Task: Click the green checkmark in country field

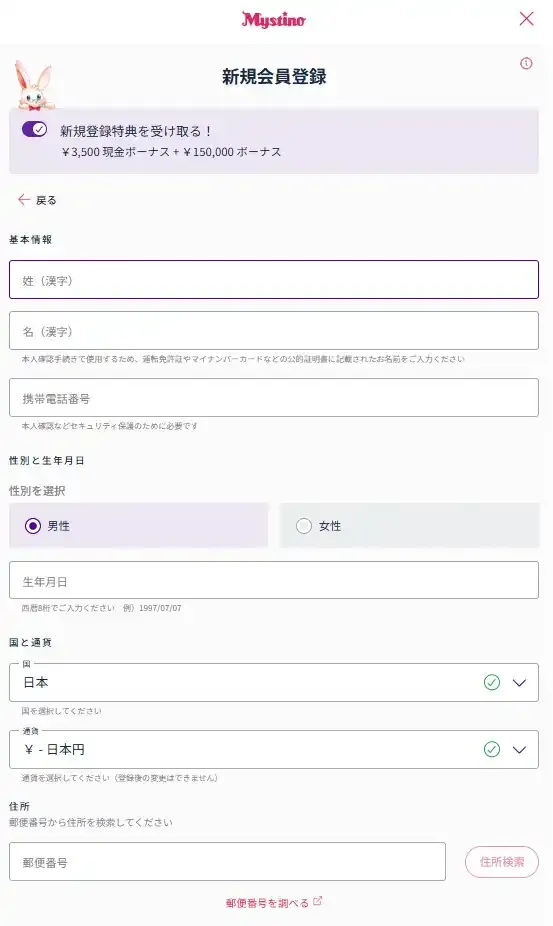Action: click(x=492, y=682)
